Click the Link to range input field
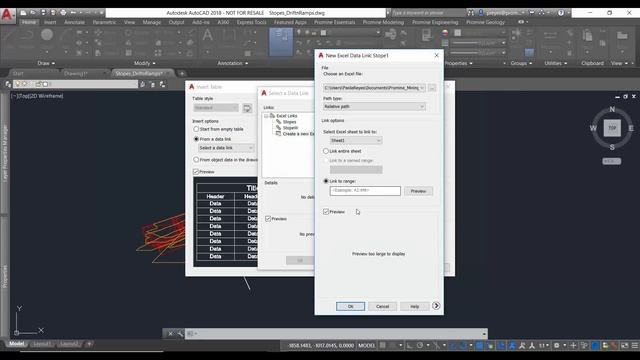Viewport: 640px width, 360px height. [365, 191]
